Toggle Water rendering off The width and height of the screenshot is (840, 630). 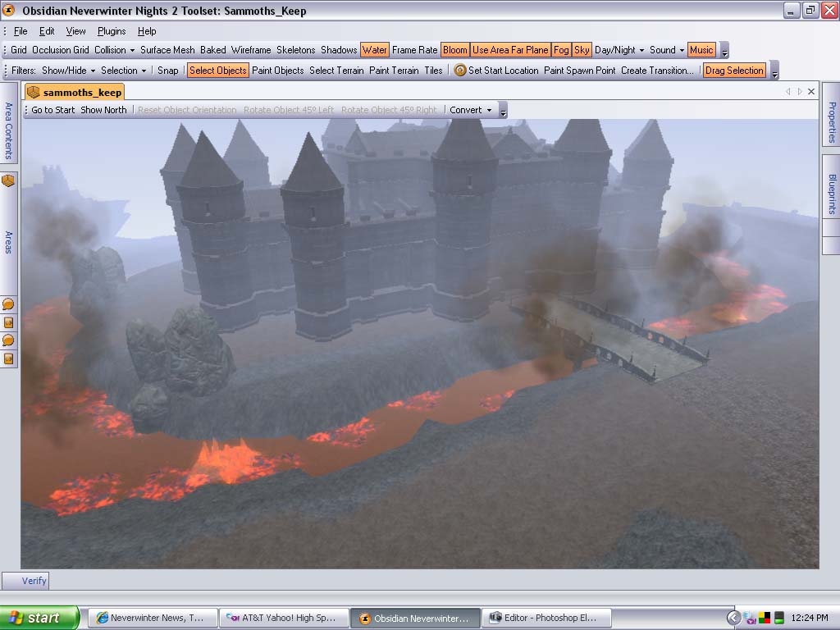[x=375, y=50]
